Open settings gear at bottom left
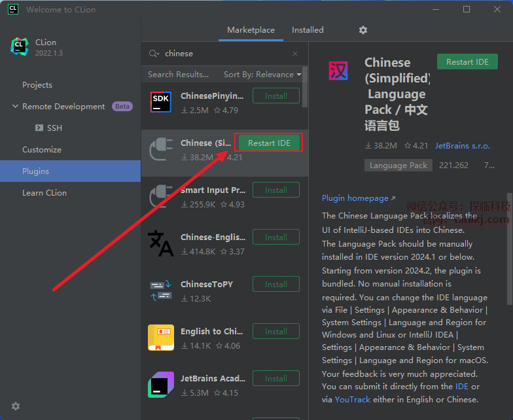 click(x=16, y=406)
